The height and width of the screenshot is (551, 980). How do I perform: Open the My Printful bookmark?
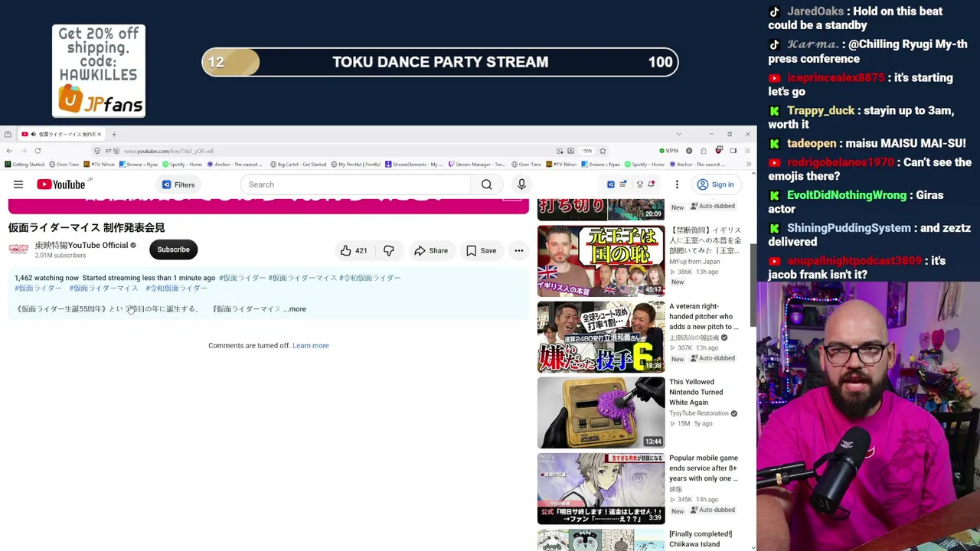click(x=355, y=165)
